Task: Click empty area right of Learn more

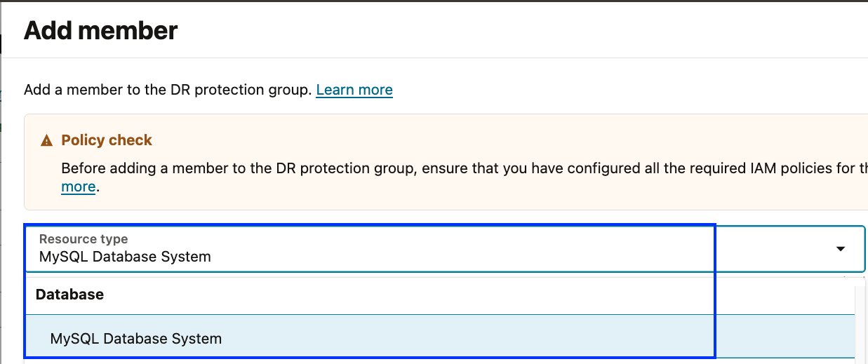Action: click(x=596, y=90)
